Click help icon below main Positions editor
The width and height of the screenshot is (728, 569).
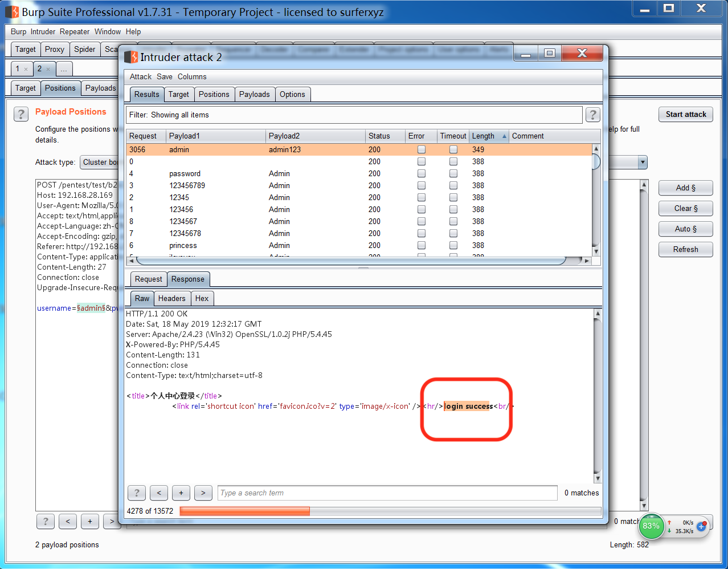46,521
